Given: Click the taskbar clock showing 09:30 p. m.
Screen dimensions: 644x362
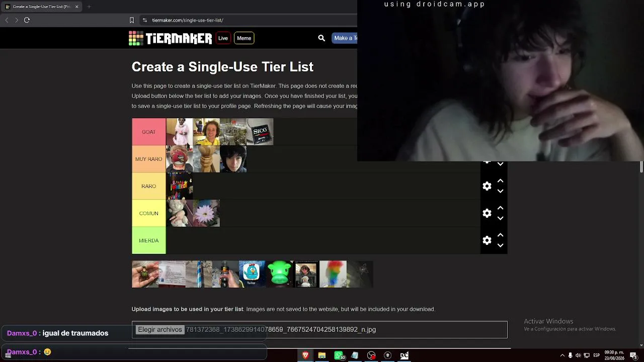Looking at the screenshot, I should pyautogui.click(x=614, y=355).
